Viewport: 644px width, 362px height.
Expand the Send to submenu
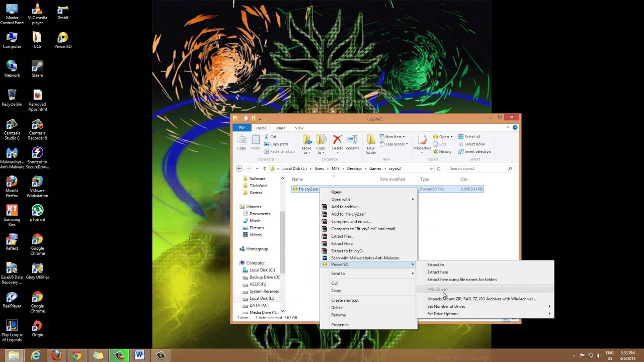tap(369, 274)
